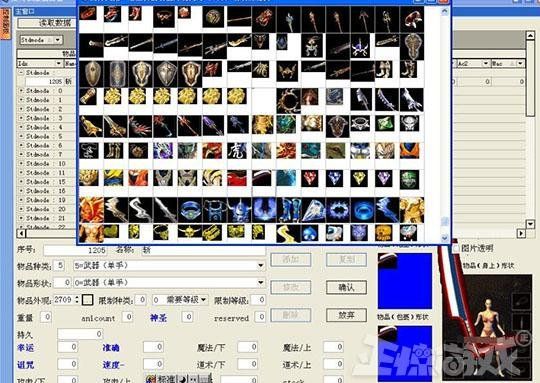Choose the yellow diamond gem icon
Viewport: 540px width, 383px height.
pyautogui.click(x=359, y=178)
